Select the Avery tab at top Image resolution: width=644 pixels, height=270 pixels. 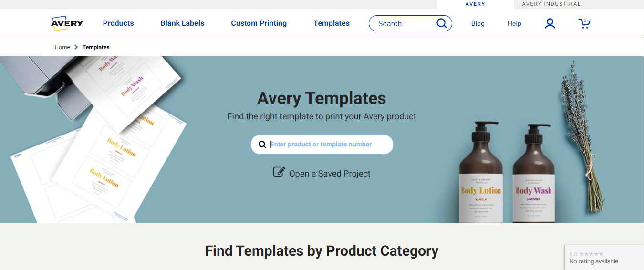(x=475, y=4)
